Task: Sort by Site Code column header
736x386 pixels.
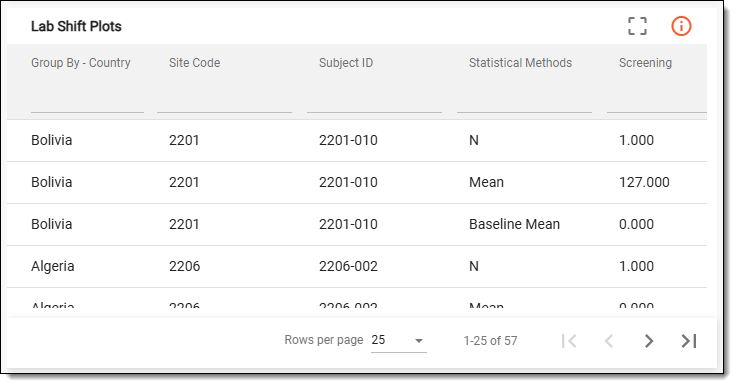Action: click(194, 63)
